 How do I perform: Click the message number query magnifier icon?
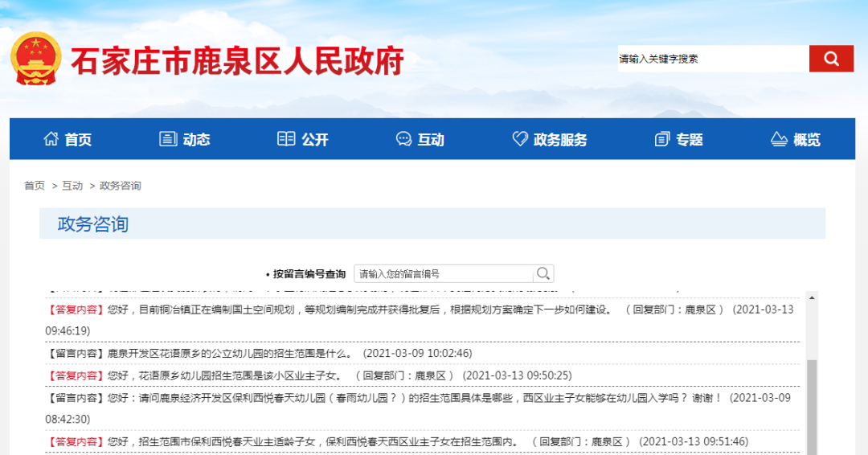543,273
